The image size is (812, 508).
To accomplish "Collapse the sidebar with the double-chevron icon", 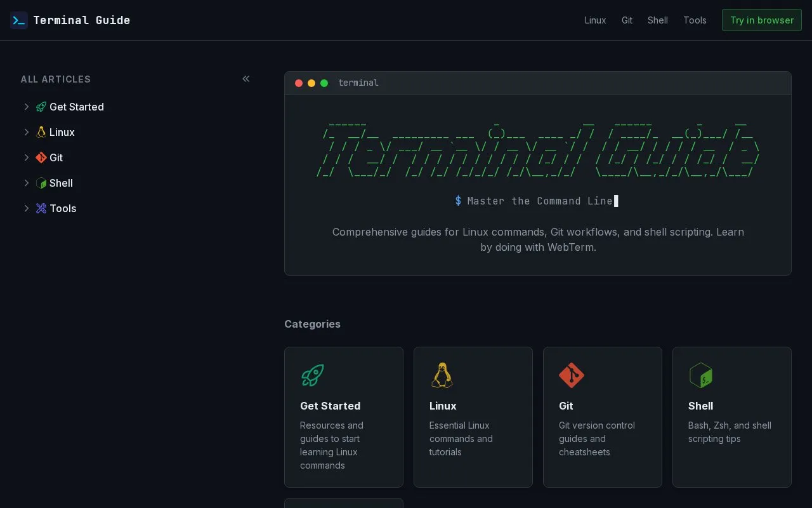I will pos(246,79).
